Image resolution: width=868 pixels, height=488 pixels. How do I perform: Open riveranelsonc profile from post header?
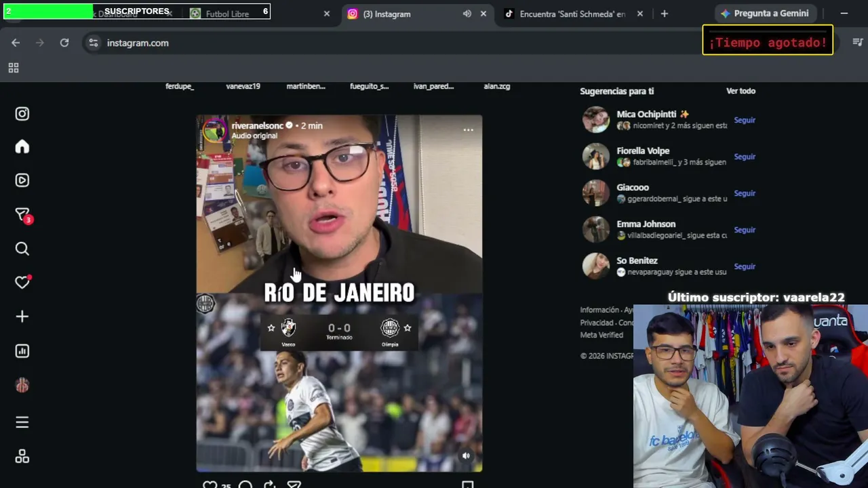pos(257,125)
